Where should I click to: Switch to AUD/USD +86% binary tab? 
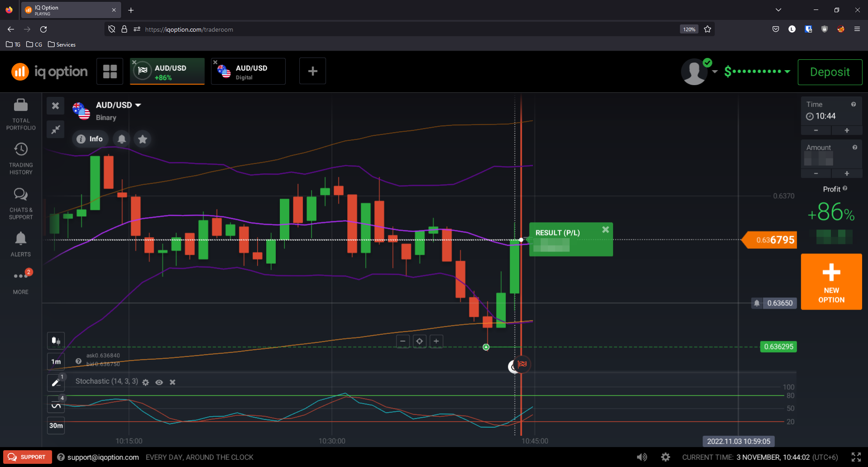[167, 71]
